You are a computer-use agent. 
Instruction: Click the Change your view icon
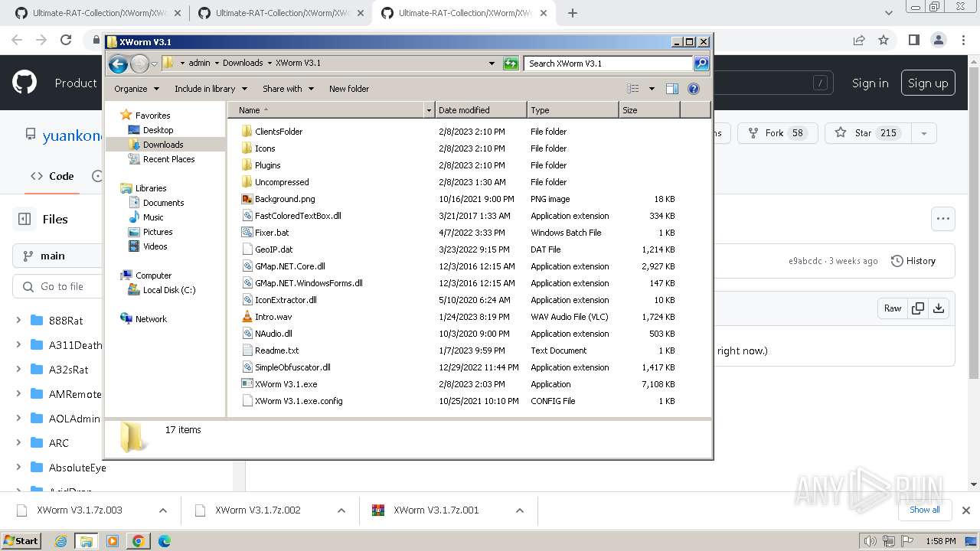pyautogui.click(x=632, y=89)
